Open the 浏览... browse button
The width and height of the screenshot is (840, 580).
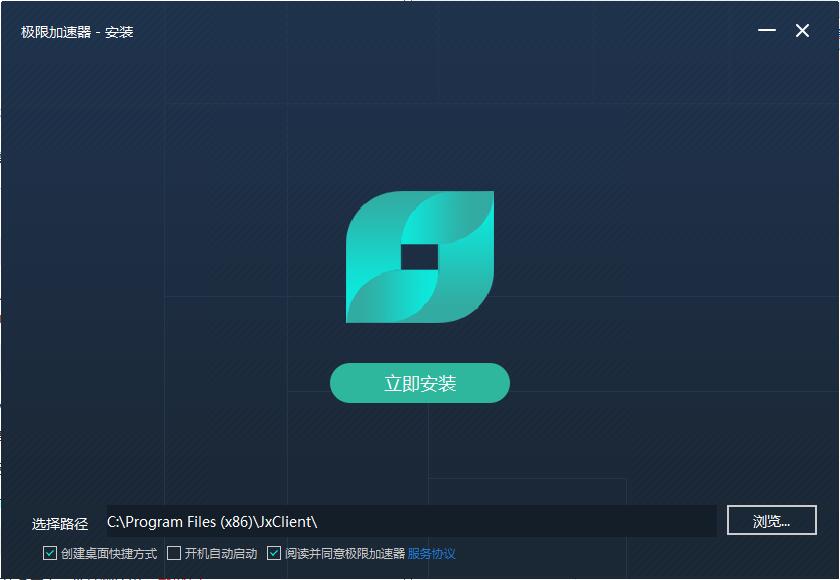click(x=771, y=520)
